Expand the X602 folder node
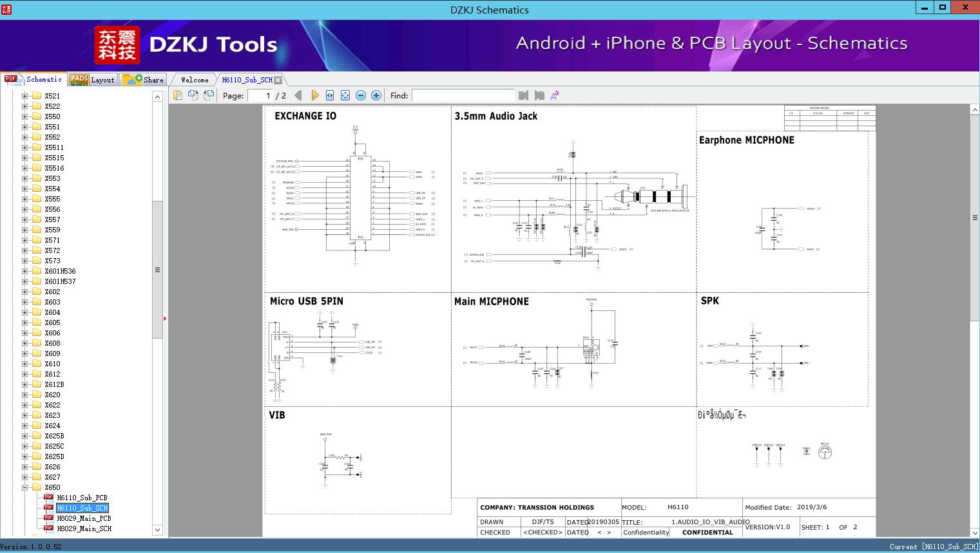The height and width of the screenshot is (553, 980). pos(24,292)
